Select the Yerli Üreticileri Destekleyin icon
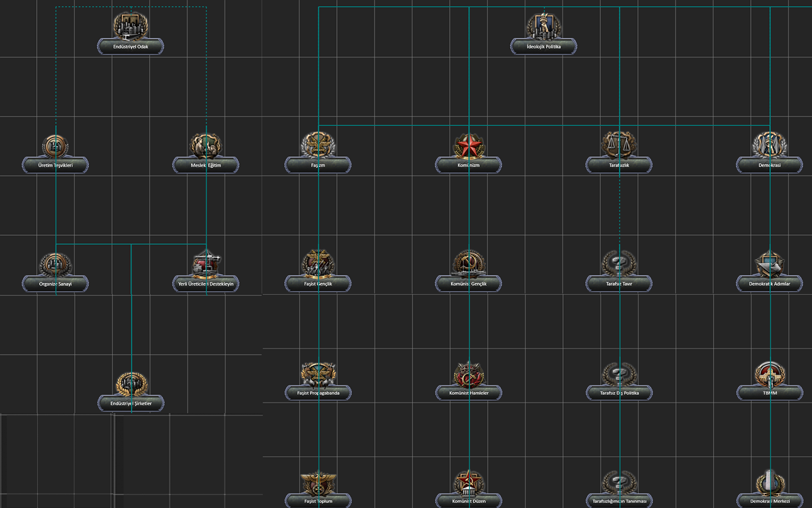 pyautogui.click(x=206, y=264)
